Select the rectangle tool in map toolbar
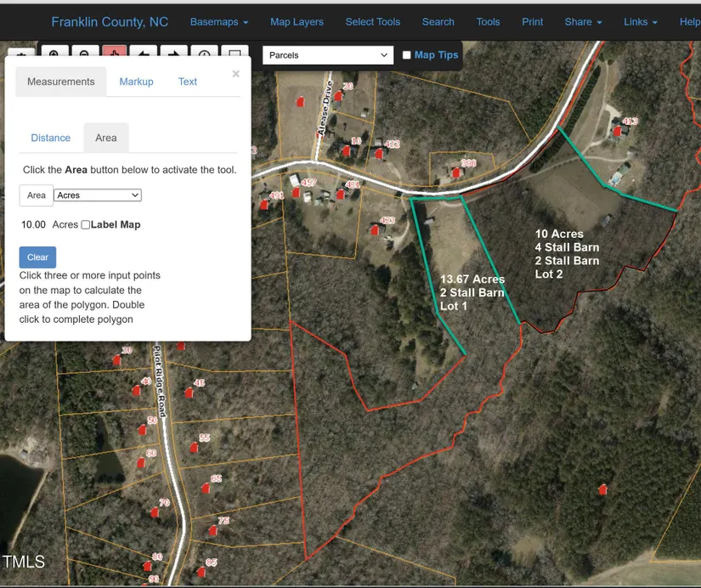The width and height of the screenshot is (701, 588). [x=235, y=54]
